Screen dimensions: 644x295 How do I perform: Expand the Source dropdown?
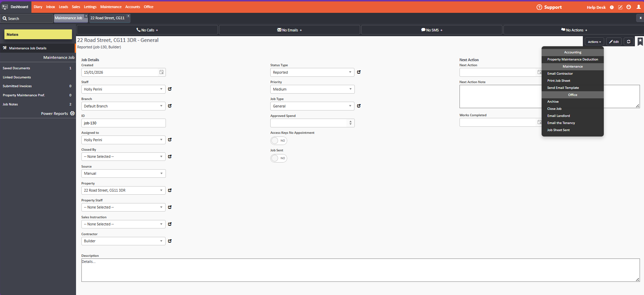click(123, 173)
